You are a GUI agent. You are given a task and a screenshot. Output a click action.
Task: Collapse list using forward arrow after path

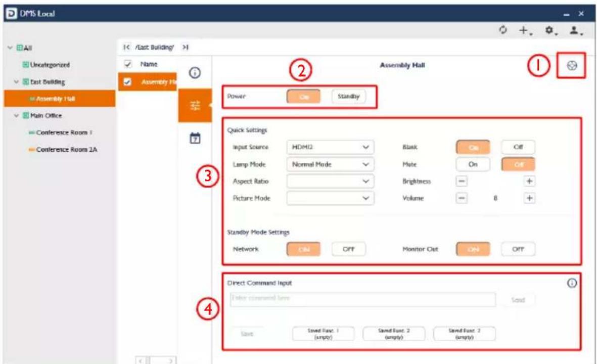pos(185,47)
